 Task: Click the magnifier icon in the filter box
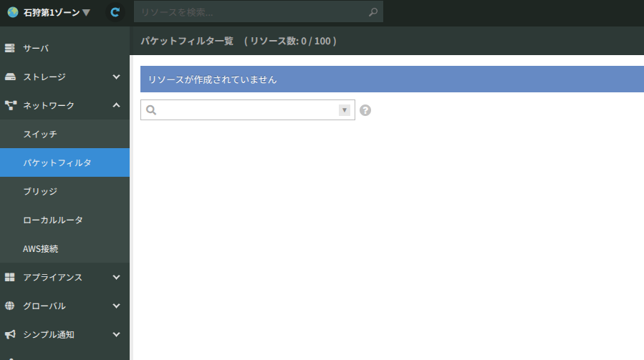[x=151, y=110]
